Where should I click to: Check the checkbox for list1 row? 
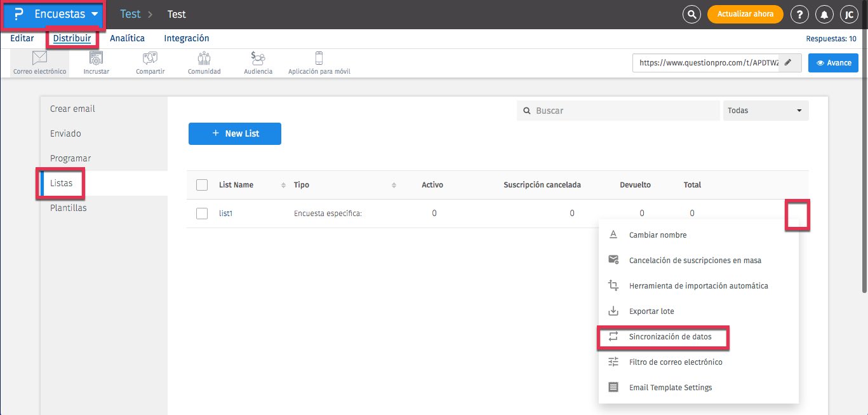click(x=202, y=214)
